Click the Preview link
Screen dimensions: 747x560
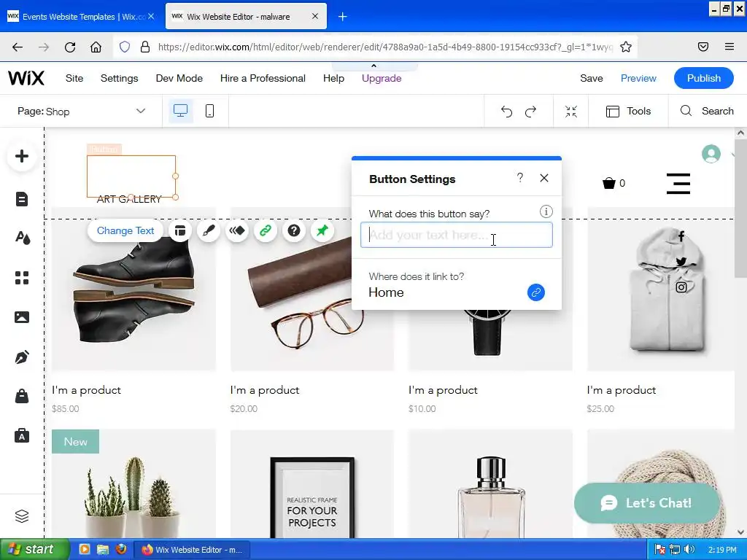coord(638,78)
